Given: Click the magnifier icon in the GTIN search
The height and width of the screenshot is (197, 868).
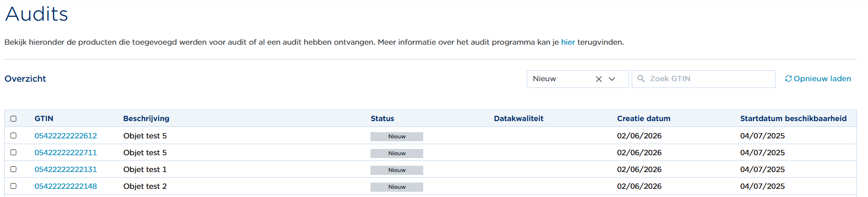Looking at the screenshot, I should tap(641, 78).
